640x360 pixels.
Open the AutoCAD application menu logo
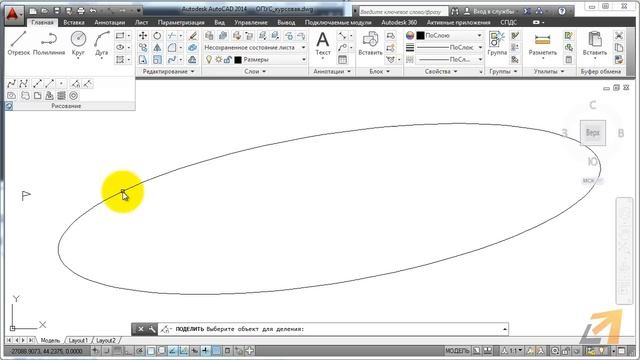click(13, 14)
